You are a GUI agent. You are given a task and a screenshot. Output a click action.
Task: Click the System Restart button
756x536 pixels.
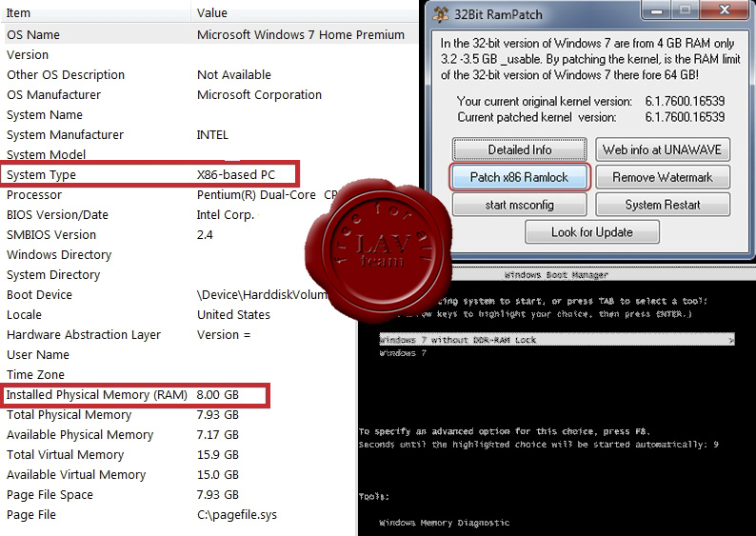tap(662, 205)
